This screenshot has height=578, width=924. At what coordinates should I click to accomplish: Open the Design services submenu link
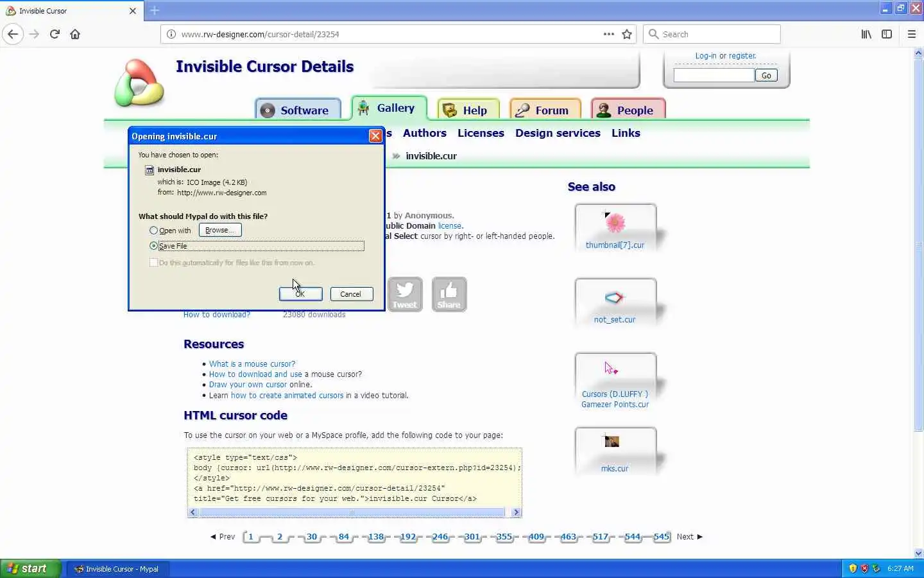point(558,133)
